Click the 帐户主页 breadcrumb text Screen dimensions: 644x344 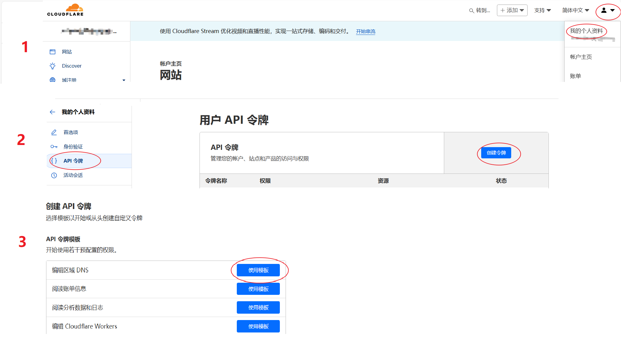click(x=171, y=64)
